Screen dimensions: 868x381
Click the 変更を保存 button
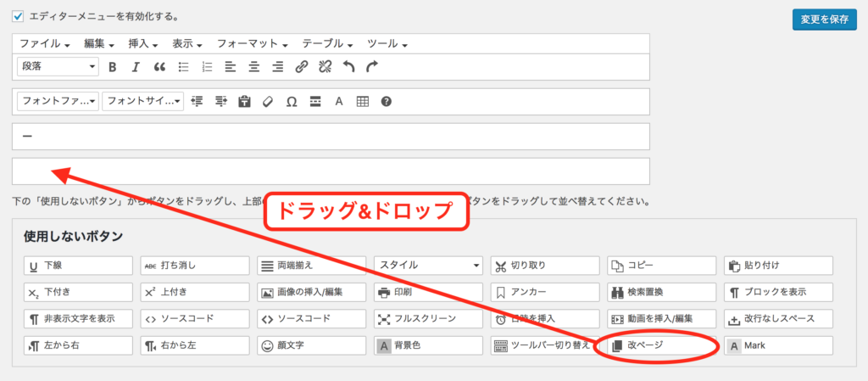click(x=824, y=20)
